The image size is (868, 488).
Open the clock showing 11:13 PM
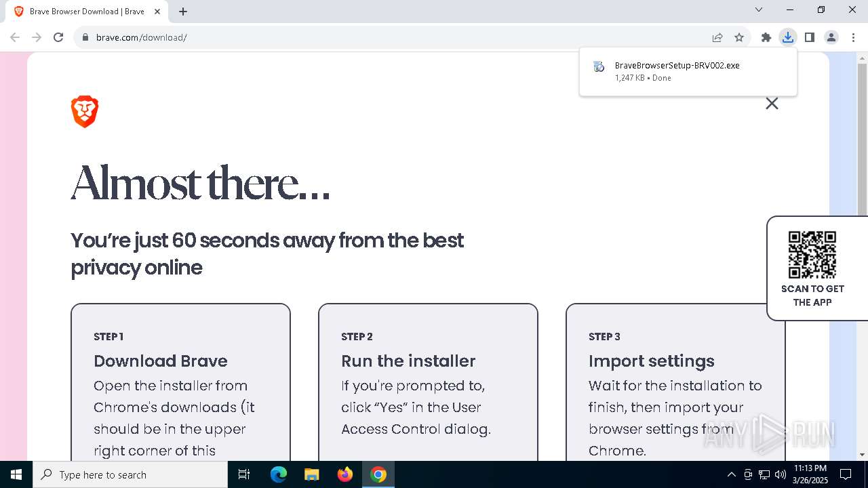810,474
